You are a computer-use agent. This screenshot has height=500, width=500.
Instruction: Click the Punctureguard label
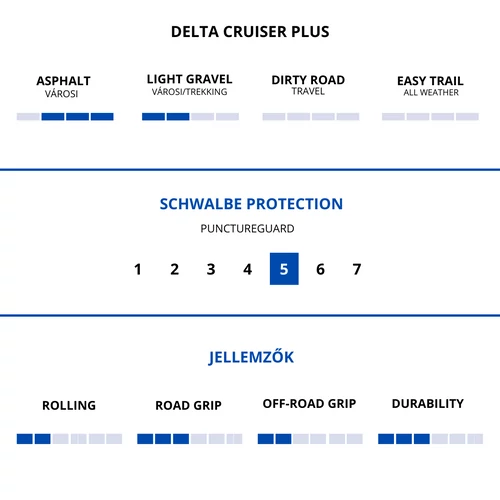pyautogui.click(x=247, y=229)
